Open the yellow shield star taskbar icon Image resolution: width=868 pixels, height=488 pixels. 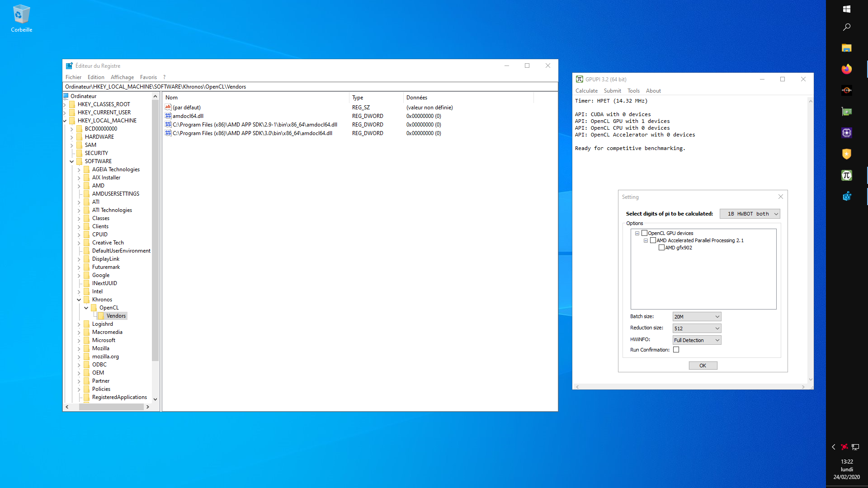[x=847, y=154]
